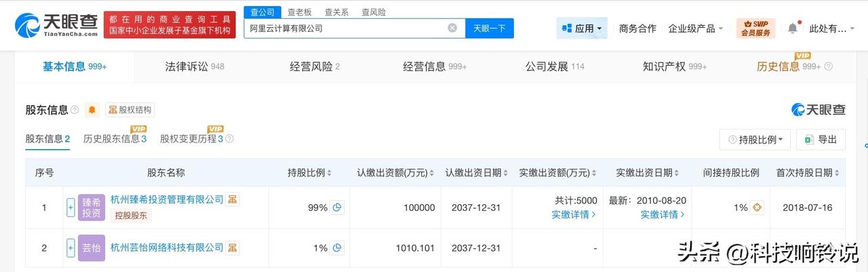Open 杭州芸怡网络科技有限公司 company link
The height and width of the screenshot is (272, 868).
point(167,248)
